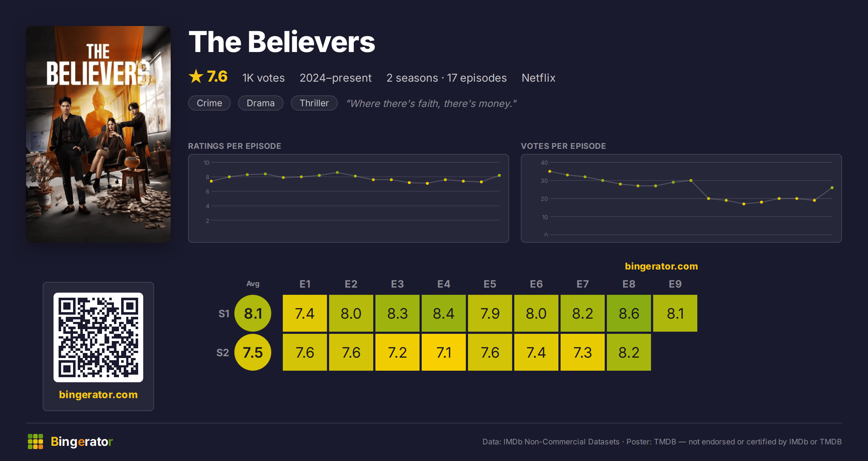Select S2 E8 cell rated 8.2
Screen dimensions: 868x461
pos(629,352)
